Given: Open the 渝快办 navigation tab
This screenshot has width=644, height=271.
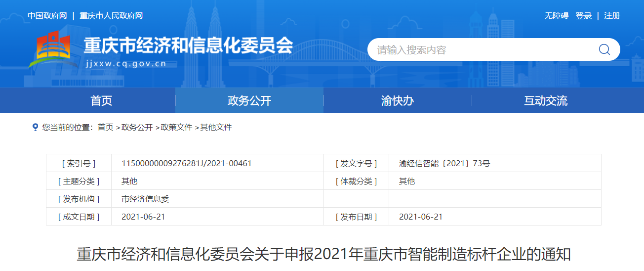Looking at the screenshot, I should pyautogui.click(x=398, y=101).
